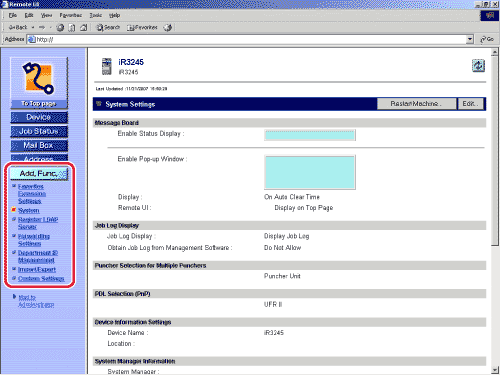Update device info via top-right refresh icon
The height and width of the screenshot is (375, 500).
click(x=478, y=65)
